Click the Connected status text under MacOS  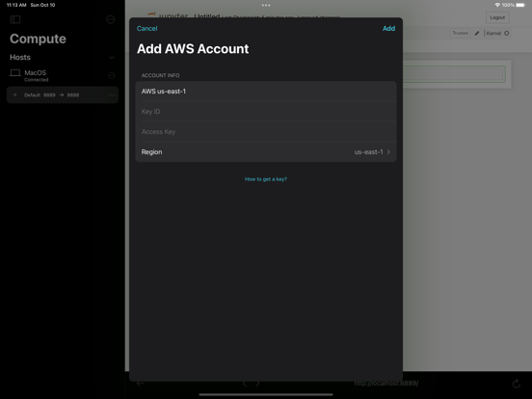[x=37, y=80]
